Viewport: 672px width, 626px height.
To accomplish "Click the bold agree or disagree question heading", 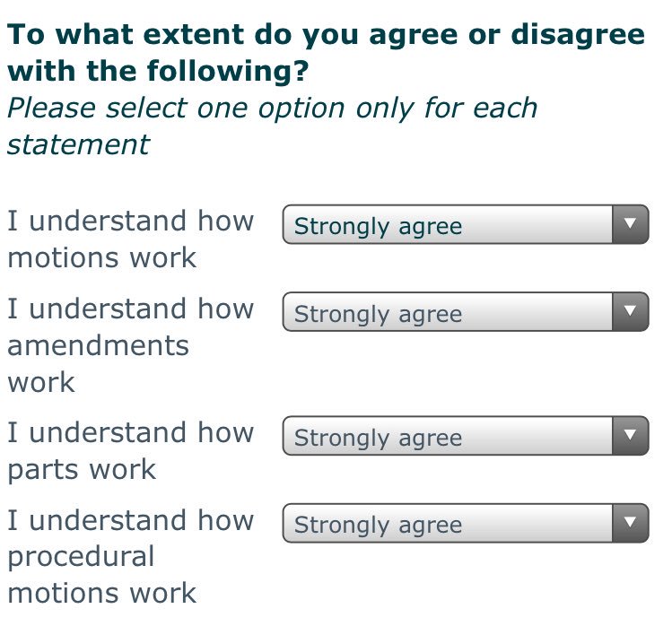I will point(326,52).
